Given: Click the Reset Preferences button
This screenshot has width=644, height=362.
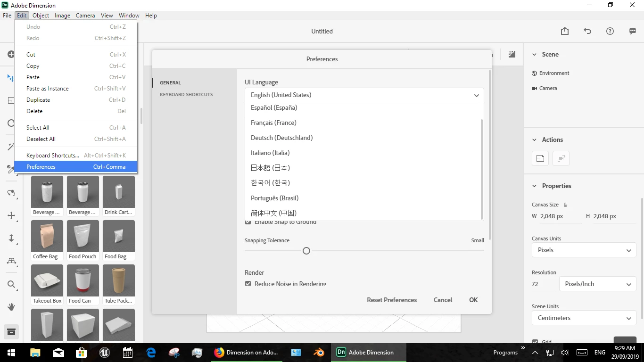Looking at the screenshot, I should click(392, 300).
